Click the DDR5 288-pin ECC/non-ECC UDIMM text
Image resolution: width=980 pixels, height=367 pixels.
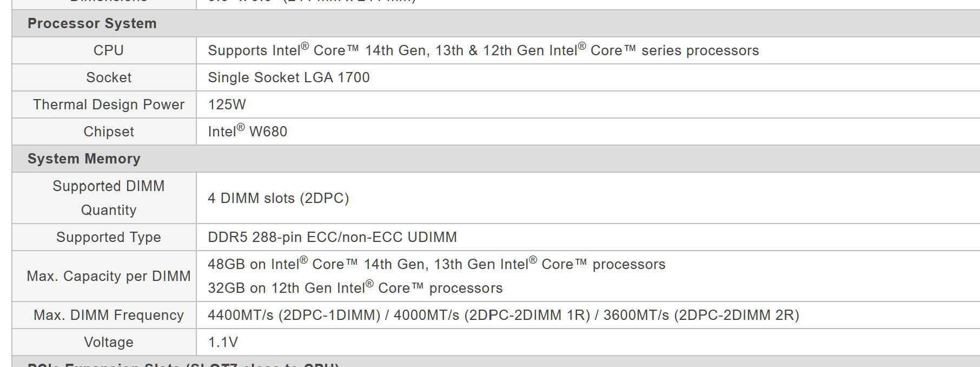pos(332,238)
